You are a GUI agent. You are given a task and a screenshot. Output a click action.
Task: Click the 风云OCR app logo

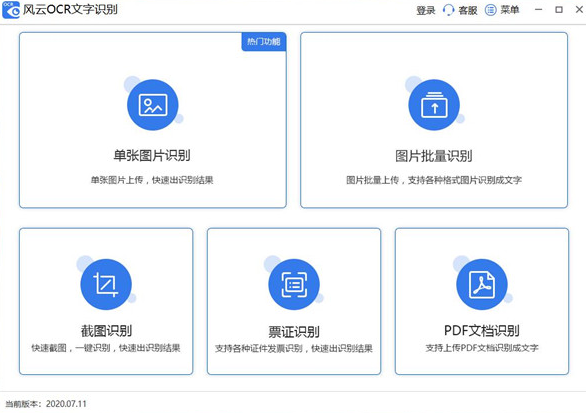11,10
